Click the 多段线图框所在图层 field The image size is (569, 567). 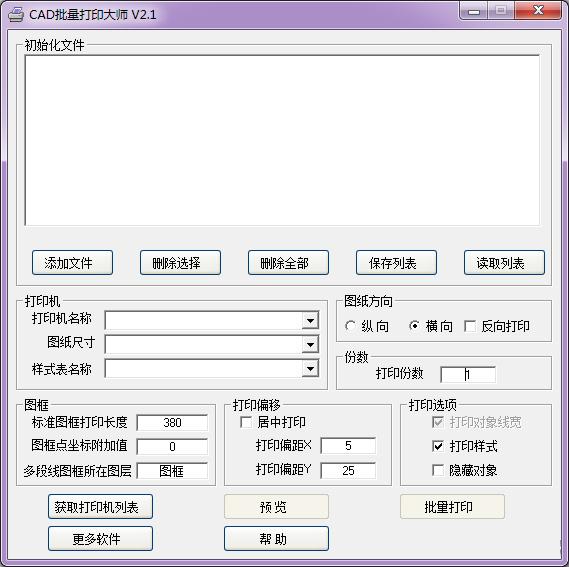[172, 471]
